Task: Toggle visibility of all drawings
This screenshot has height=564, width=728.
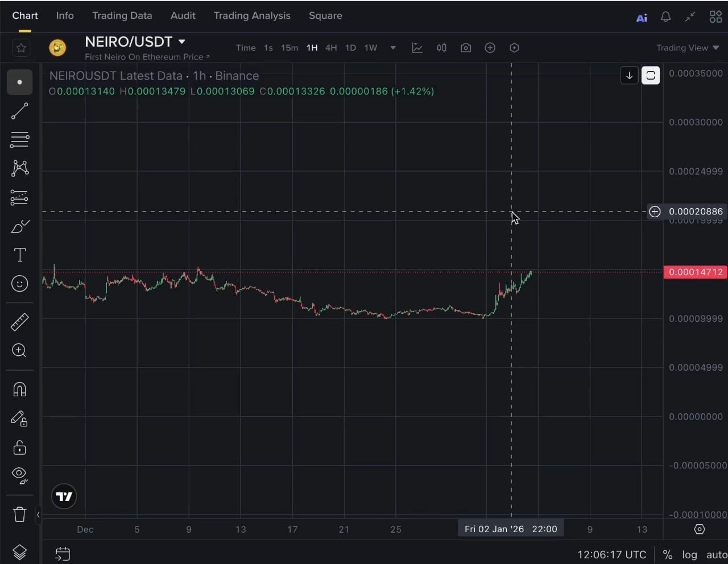Action: 19,476
